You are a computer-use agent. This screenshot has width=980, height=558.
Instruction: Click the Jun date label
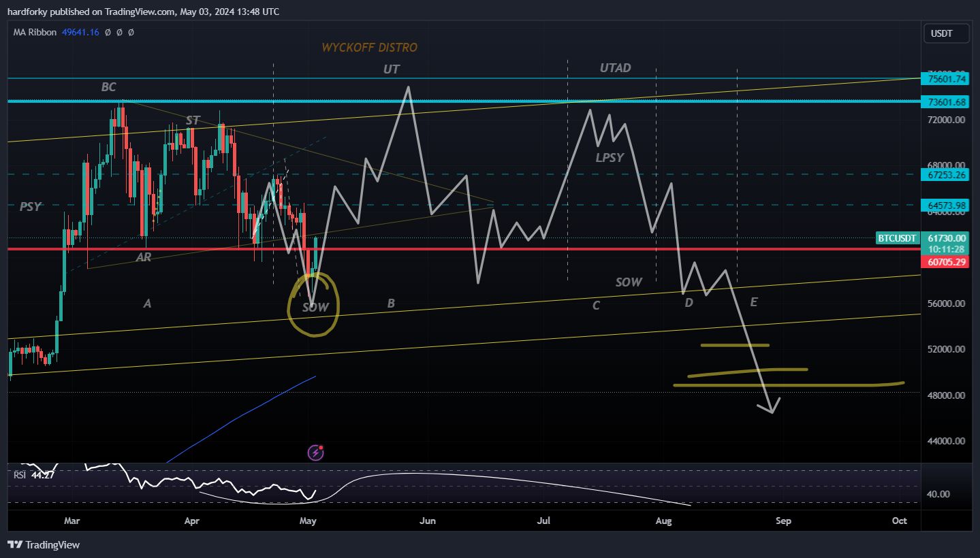click(428, 521)
